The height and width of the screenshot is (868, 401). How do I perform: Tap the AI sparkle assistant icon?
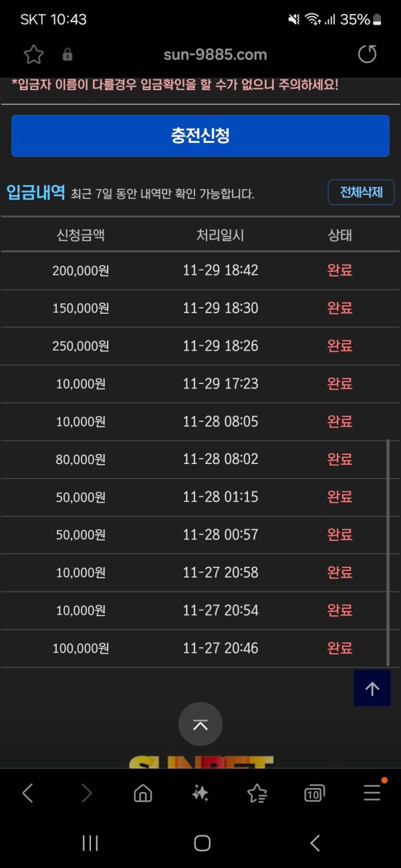(x=200, y=793)
